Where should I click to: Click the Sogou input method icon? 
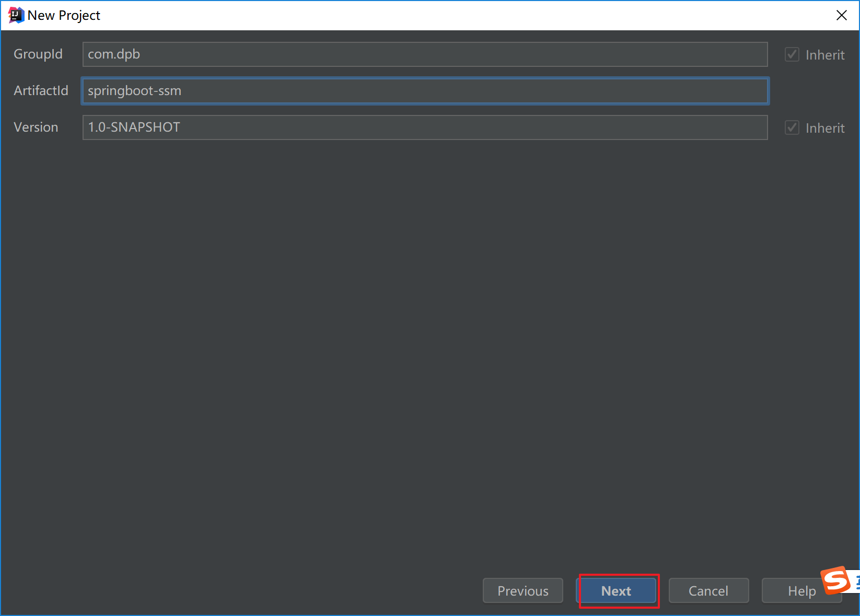(x=835, y=580)
